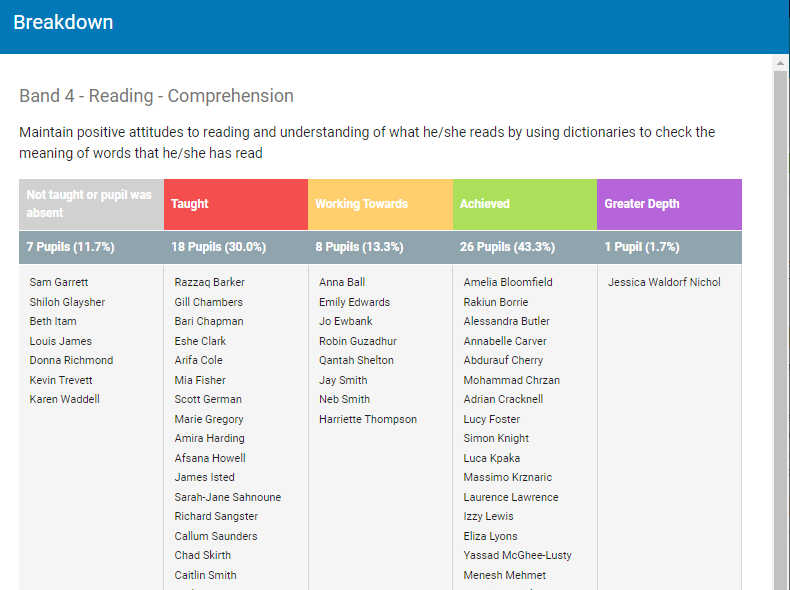The height and width of the screenshot is (590, 790).
Task: Select pupil Qantah Shelton
Action: (x=356, y=360)
